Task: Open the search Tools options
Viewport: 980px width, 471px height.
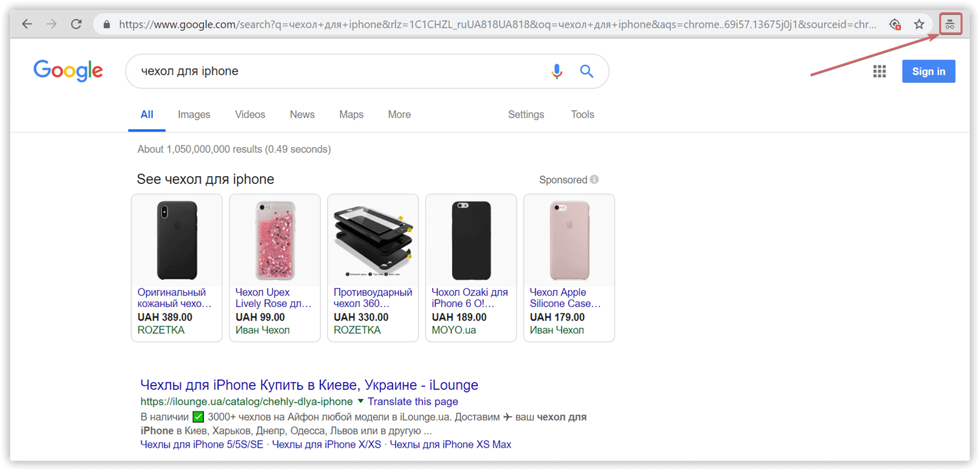Action: (582, 115)
